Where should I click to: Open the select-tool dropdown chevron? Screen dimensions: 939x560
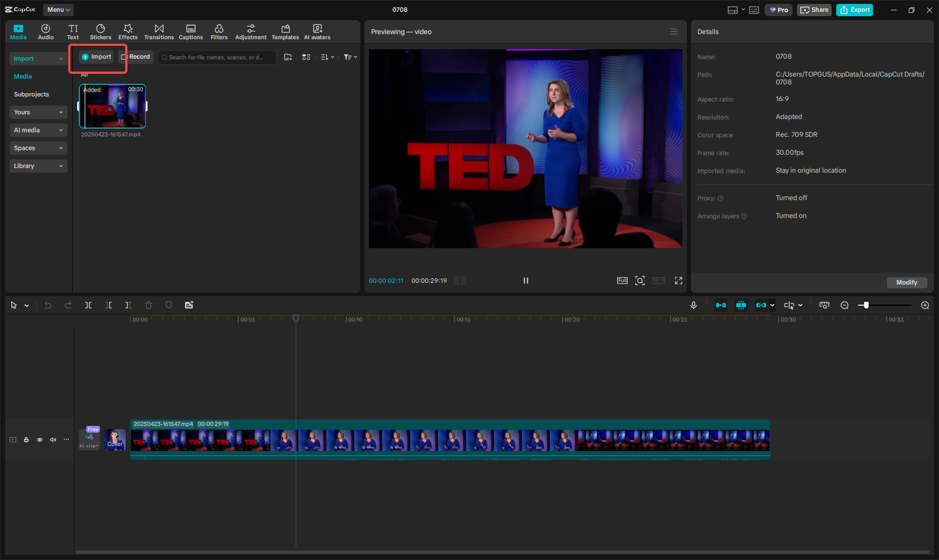[27, 305]
